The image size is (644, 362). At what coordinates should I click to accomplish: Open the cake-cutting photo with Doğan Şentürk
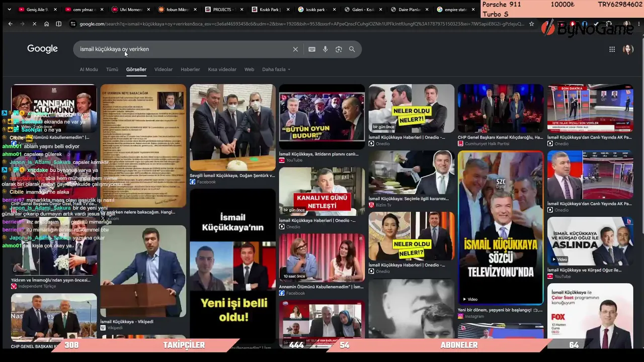tap(232, 128)
